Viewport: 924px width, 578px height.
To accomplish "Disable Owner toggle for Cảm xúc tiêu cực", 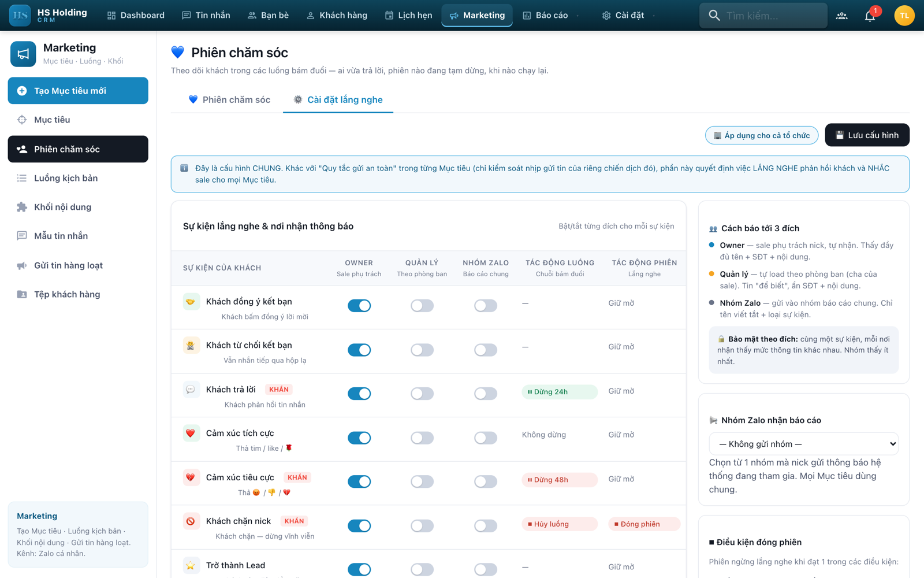I will coord(359,481).
